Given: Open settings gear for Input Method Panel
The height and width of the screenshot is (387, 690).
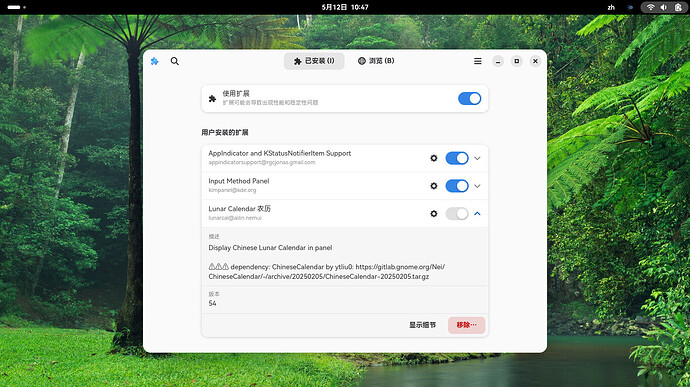Looking at the screenshot, I should coord(434,186).
